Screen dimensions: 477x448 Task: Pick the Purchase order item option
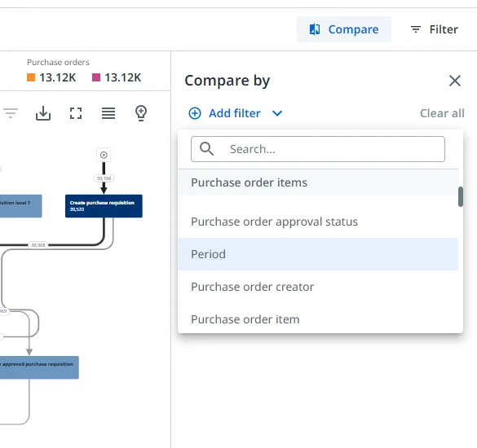(x=318, y=319)
